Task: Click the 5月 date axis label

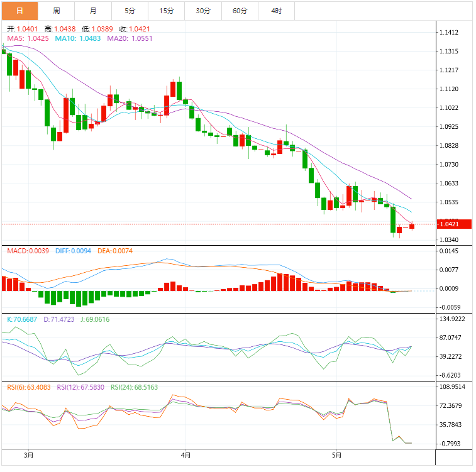Action: pos(336,455)
